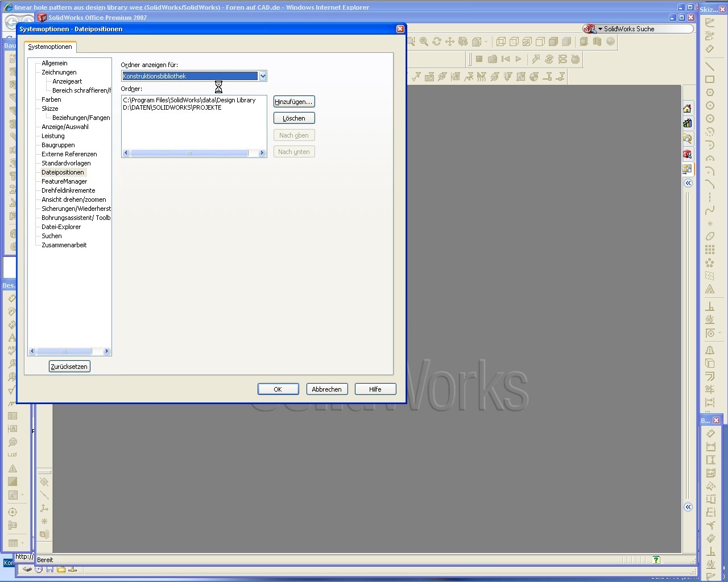728x582 pixels.
Task: Select Linear sketch pattern grid icon
Action: tap(710, 250)
